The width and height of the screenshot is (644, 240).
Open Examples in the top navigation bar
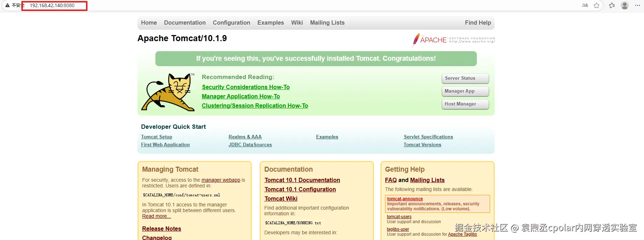point(271,23)
